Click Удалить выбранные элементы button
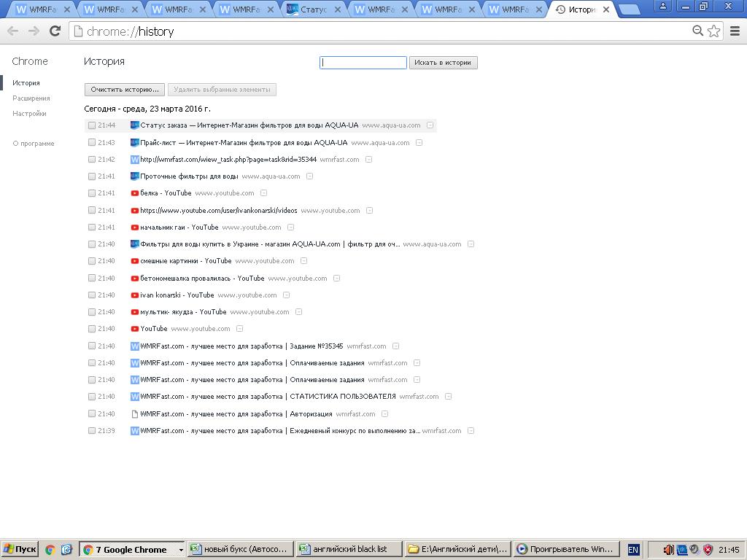The image size is (747, 560). point(222,90)
